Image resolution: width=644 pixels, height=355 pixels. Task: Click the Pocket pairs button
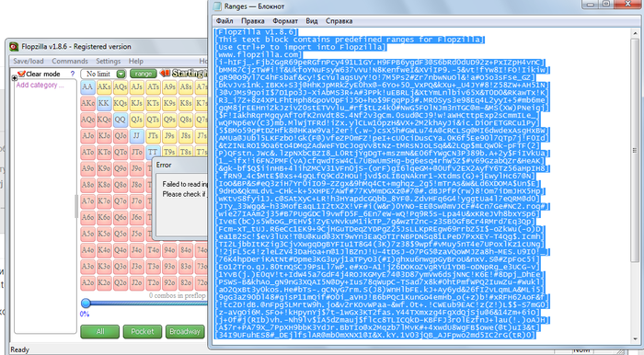pyautogui.click(x=142, y=332)
